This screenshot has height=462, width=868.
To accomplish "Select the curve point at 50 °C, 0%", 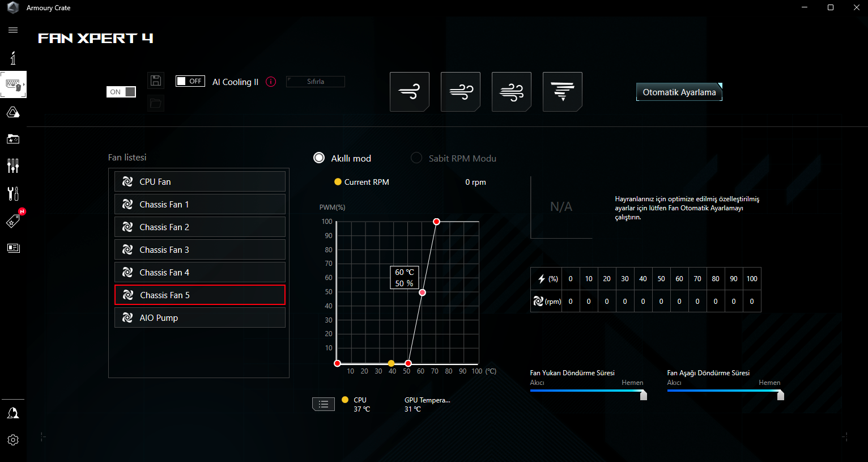I will 408,363.
